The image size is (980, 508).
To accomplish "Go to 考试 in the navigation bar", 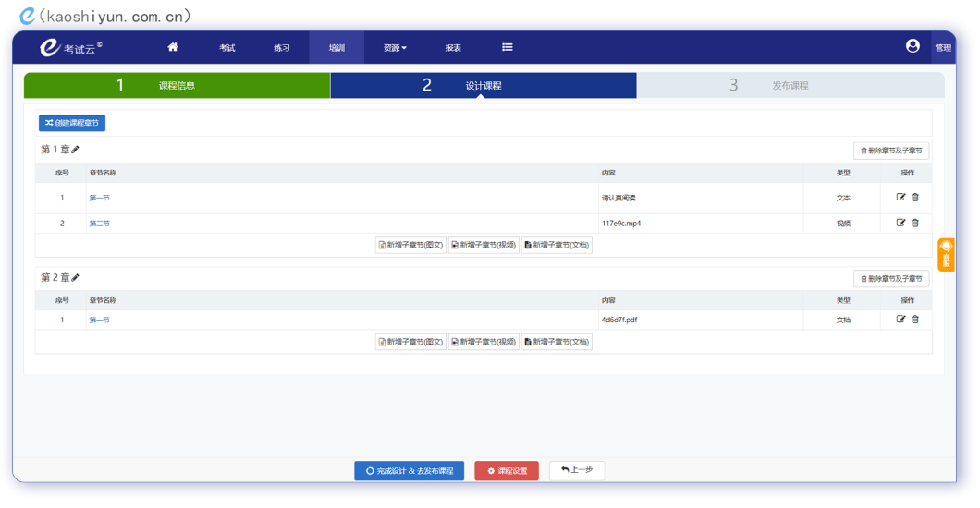I will pos(227,48).
